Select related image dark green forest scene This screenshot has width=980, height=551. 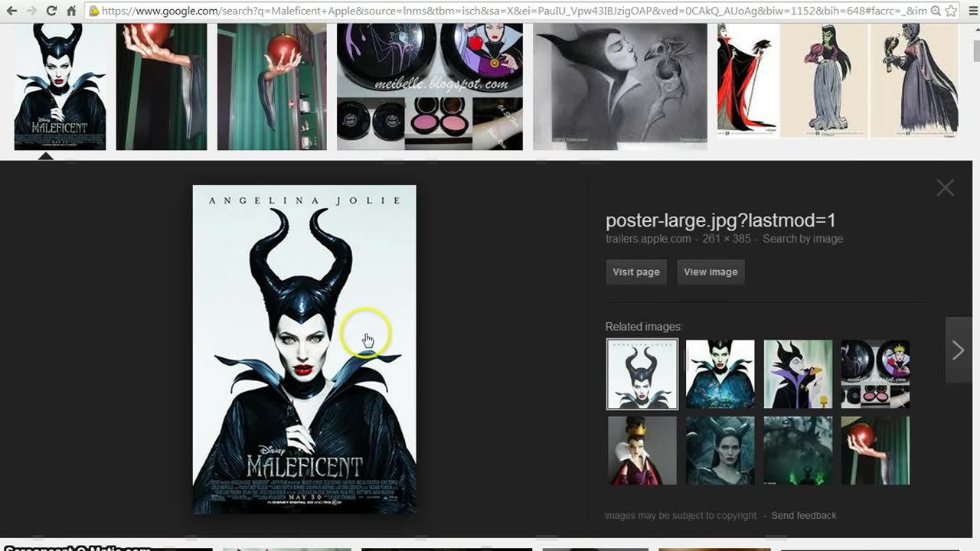click(x=798, y=451)
